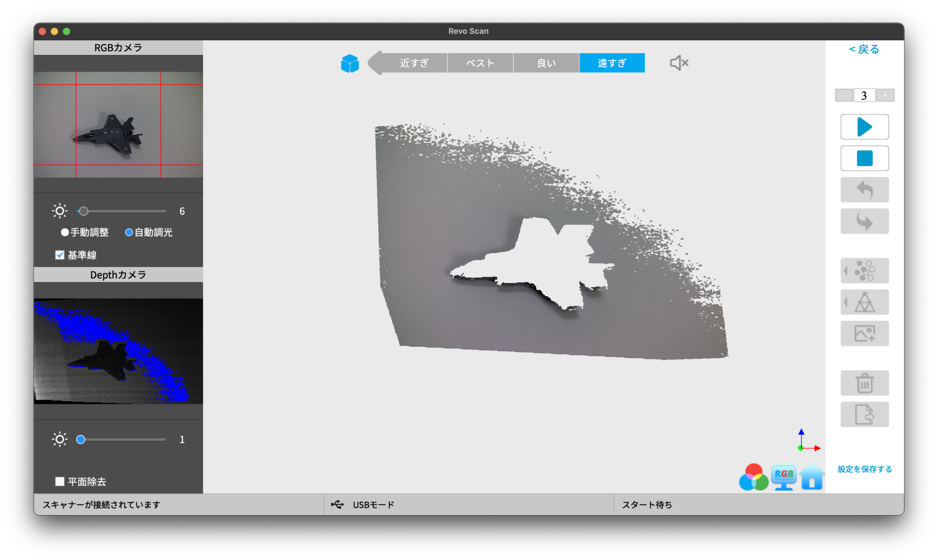Click the texture image icon
Image resolution: width=938 pixels, height=560 pixels.
tap(864, 333)
